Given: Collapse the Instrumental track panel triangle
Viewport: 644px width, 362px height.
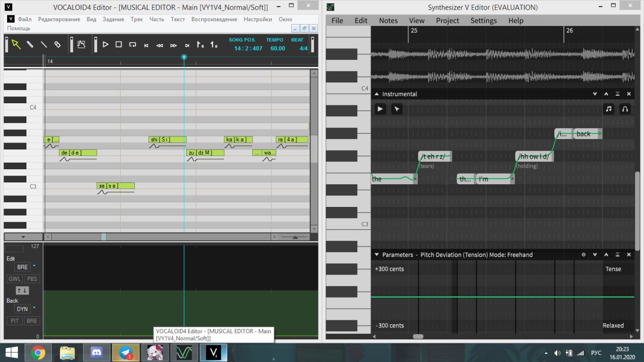Looking at the screenshot, I should point(376,94).
